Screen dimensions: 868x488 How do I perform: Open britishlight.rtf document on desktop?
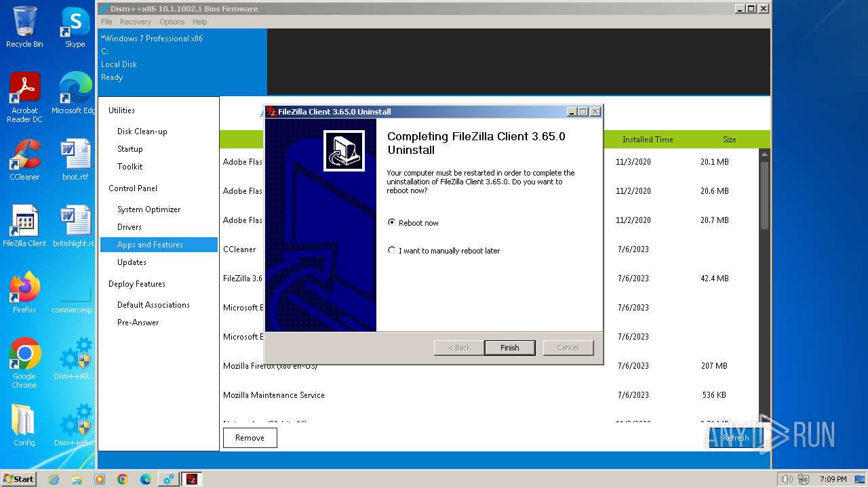(x=75, y=226)
